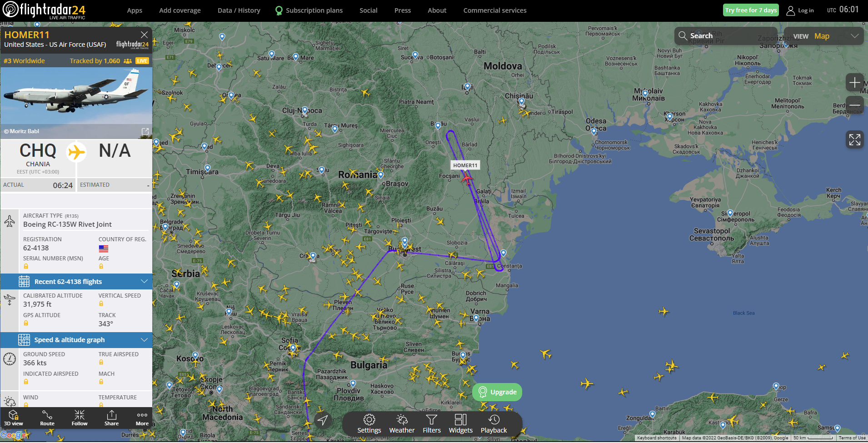Click the HOMER11 map label
The height and width of the screenshot is (443, 868).
point(465,165)
